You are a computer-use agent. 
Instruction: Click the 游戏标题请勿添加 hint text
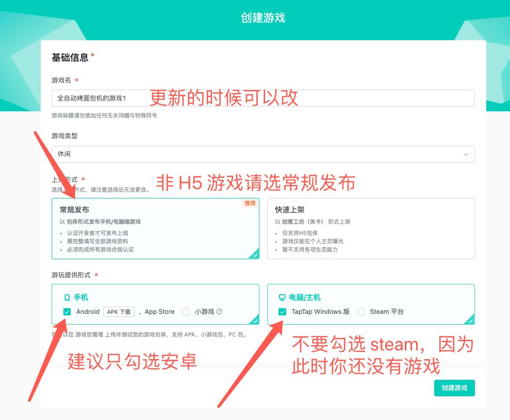[104, 115]
